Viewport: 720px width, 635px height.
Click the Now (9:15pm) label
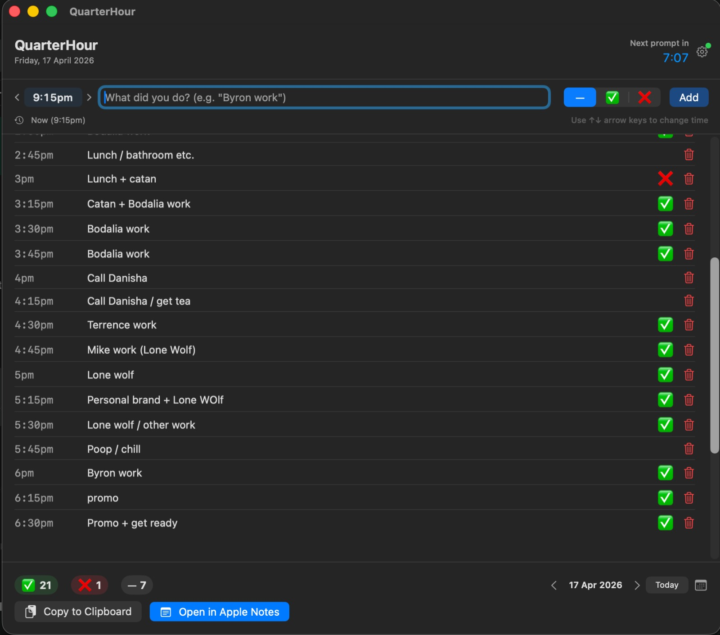58,120
